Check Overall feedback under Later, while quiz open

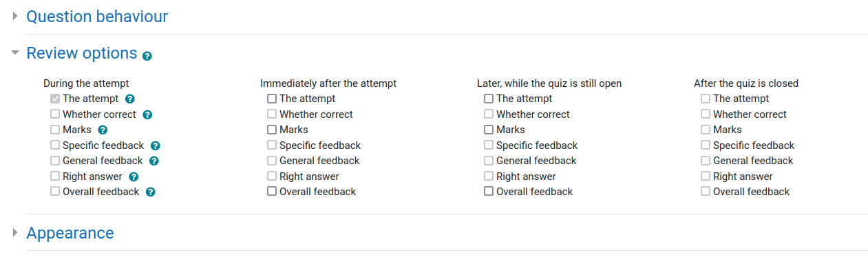click(489, 192)
